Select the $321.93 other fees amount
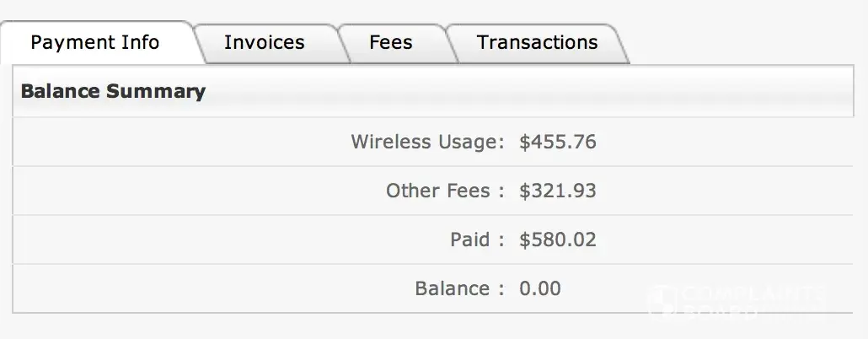Image resolution: width=868 pixels, height=339 pixels. (558, 191)
